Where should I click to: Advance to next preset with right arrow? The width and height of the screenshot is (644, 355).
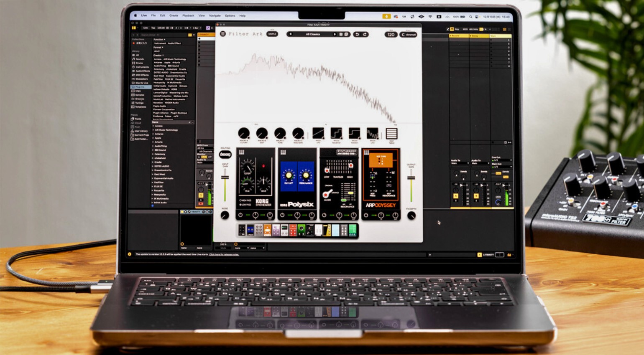click(335, 35)
